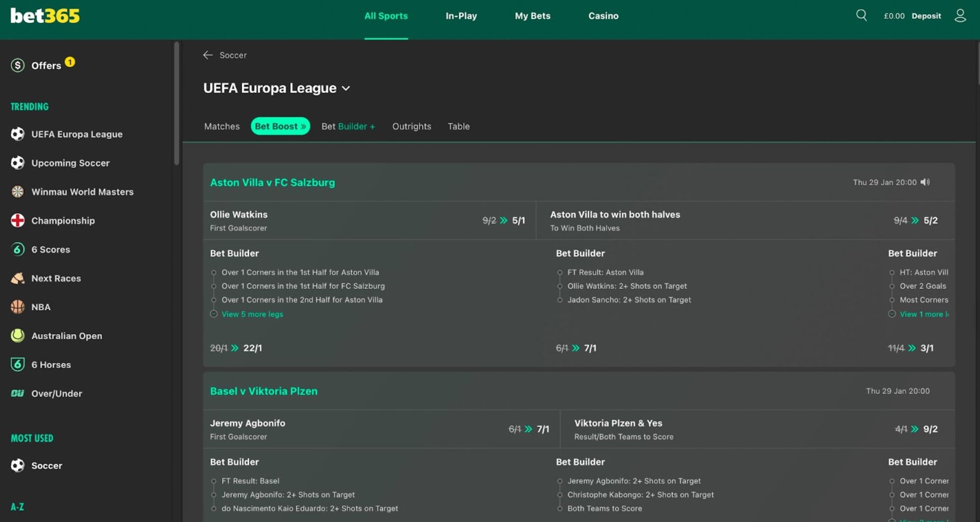Expand the UEFA Europa League competition selector

[x=347, y=88]
